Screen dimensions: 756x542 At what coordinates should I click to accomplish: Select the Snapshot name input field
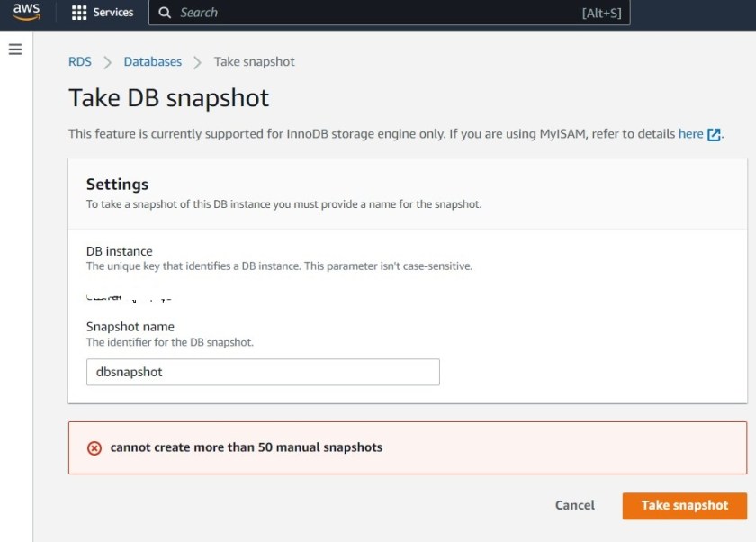(x=262, y=372)
